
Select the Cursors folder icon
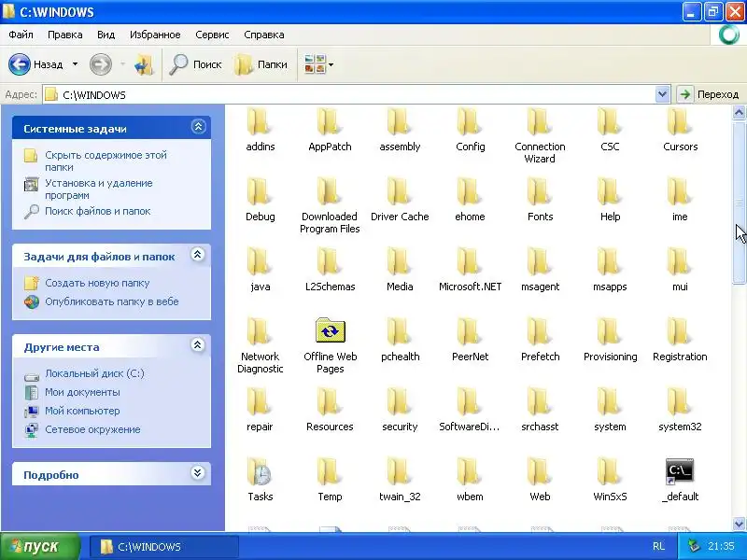click(x=680, y=121)
